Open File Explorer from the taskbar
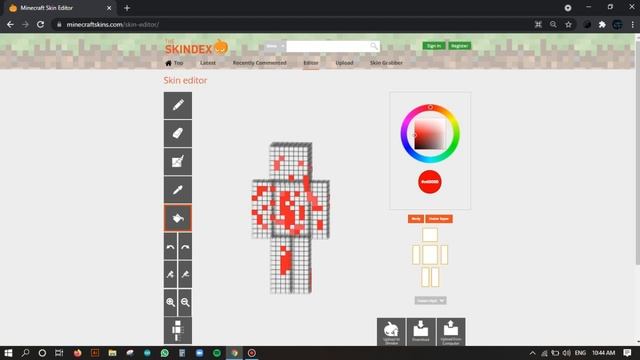640x360 pixels. tap(112, 353)
